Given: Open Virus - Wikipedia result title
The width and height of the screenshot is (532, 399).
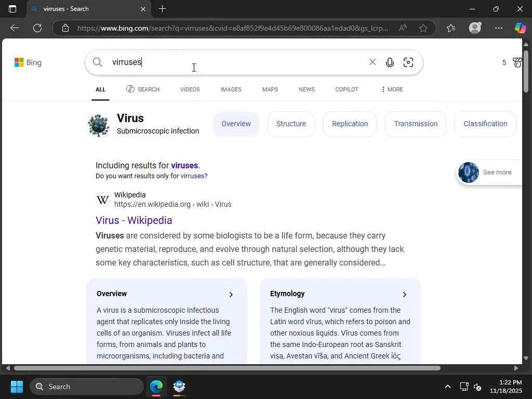Looking at the screenshot, I should tap(134, 220).
